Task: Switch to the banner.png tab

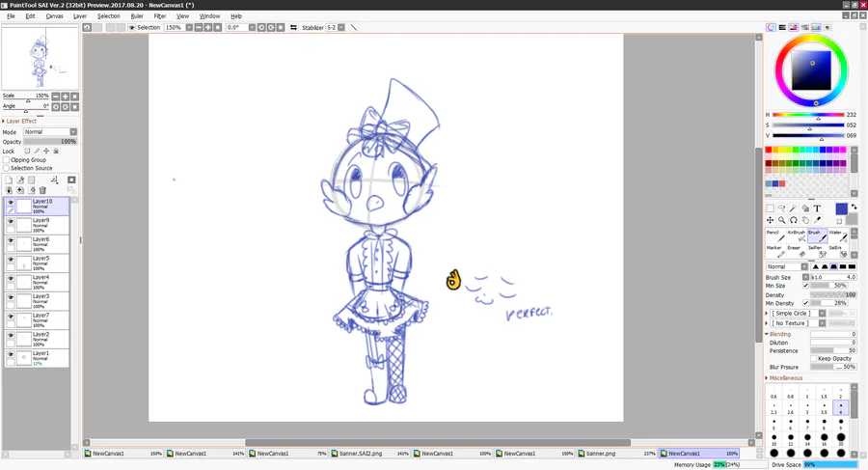Action: click(616, 454)
